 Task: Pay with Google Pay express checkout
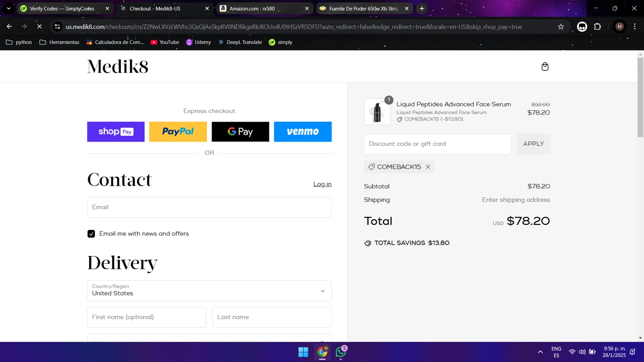click(x=240, y=132)
